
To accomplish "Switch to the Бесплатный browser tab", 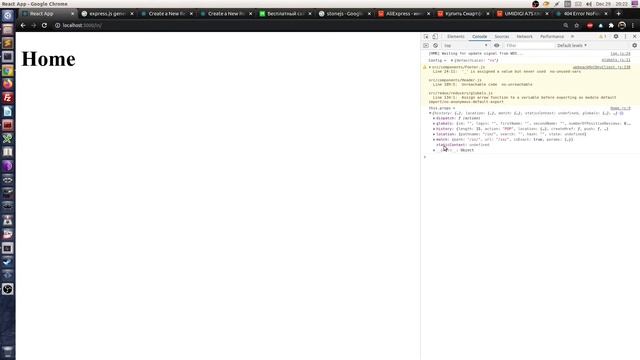I will pyautogui.click(x=285, y=13).
